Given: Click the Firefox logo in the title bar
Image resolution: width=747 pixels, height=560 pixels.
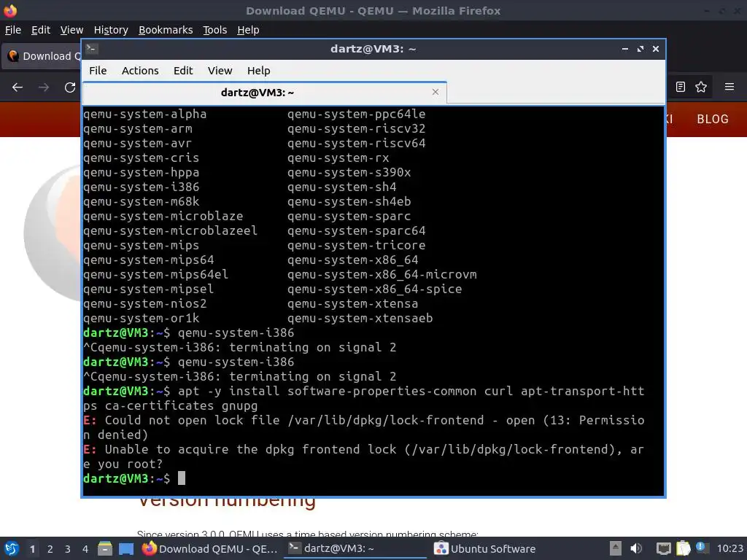Looking at the screenshot, I should tap(10, 10).
